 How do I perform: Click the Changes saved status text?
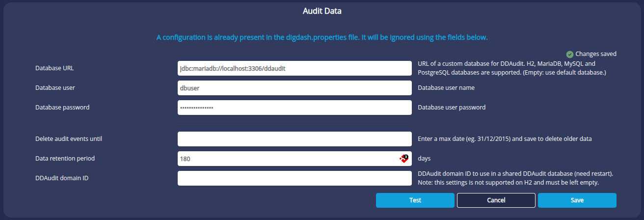[x=596, y=54]
